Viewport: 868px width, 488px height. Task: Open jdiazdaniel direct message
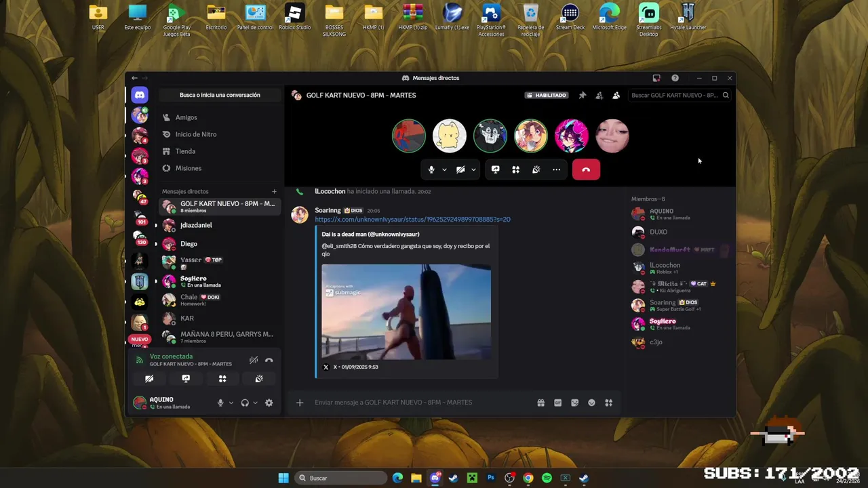[x=220, y=225]
